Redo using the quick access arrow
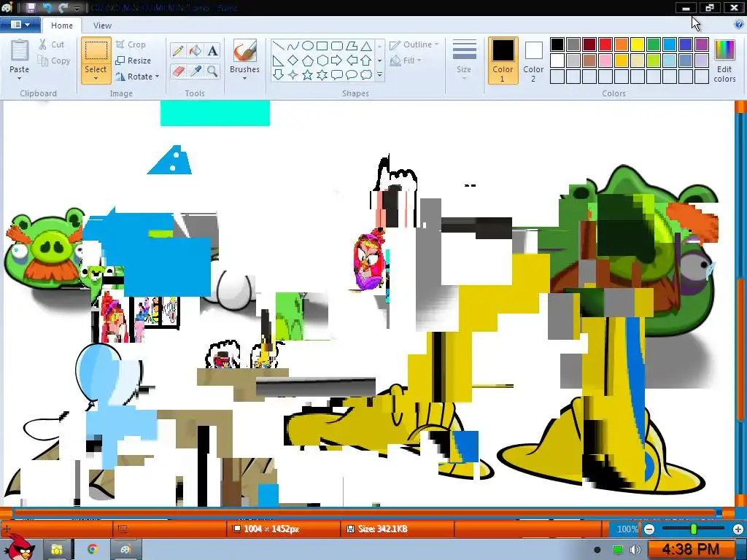747x560 pixels. [63, 7]
